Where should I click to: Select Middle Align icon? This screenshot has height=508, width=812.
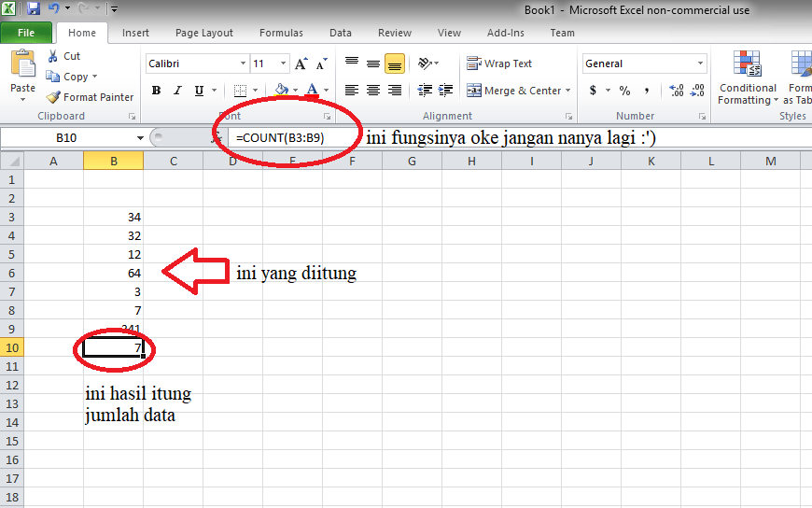pyautogui.click(x=372, y=63)
